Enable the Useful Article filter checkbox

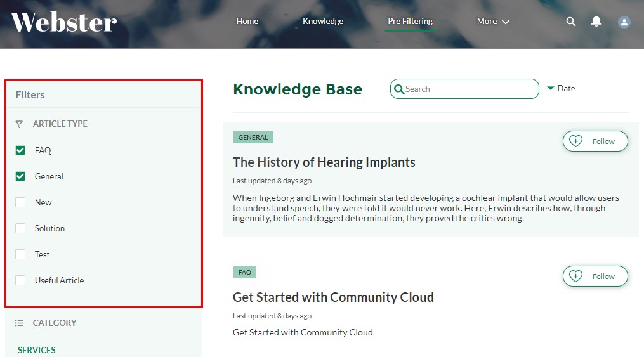(20, 280)
